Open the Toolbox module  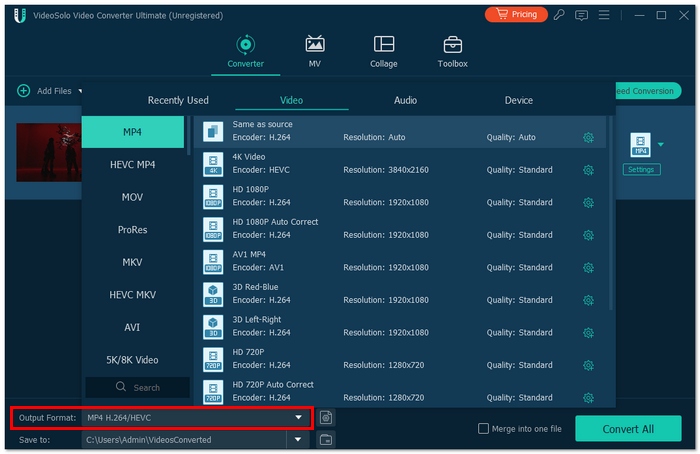coord(453,52)
